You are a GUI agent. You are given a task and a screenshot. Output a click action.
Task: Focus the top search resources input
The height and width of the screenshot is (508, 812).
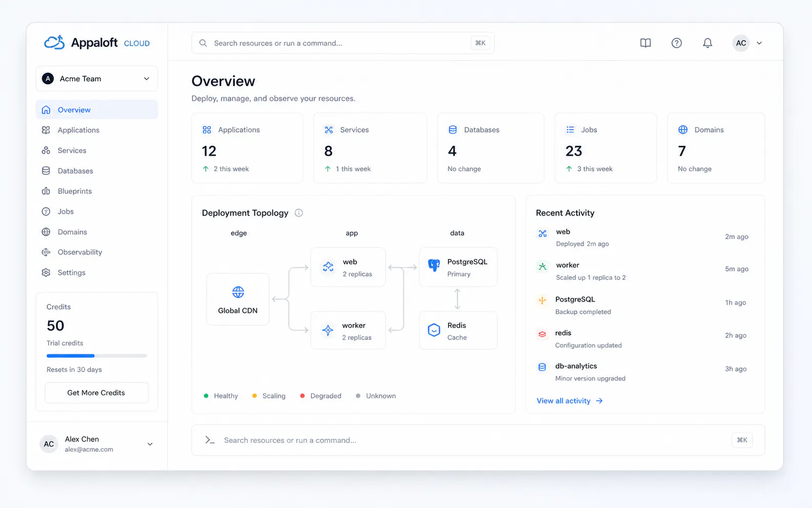pos(343,43)
